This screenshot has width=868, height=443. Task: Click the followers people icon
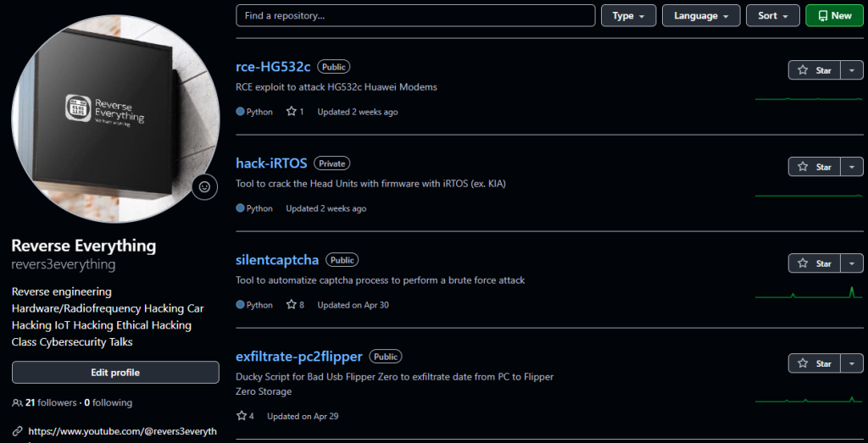pos(17,403)
